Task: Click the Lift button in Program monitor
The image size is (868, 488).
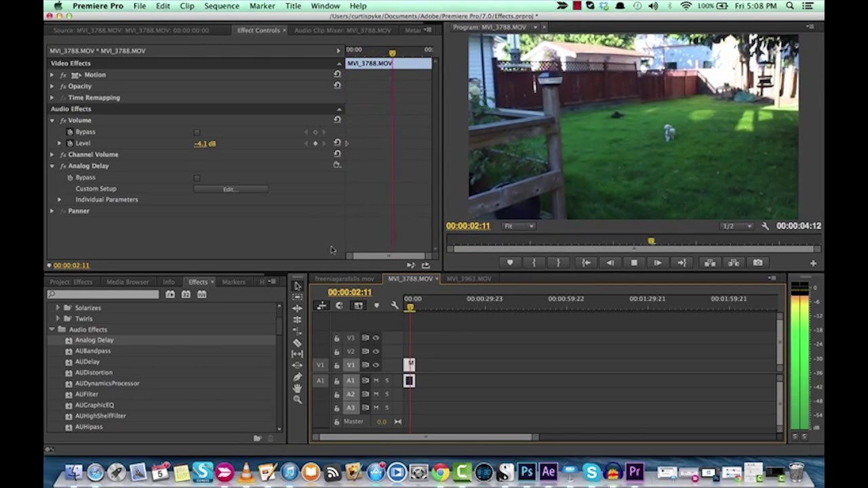Action: (709, 262)
